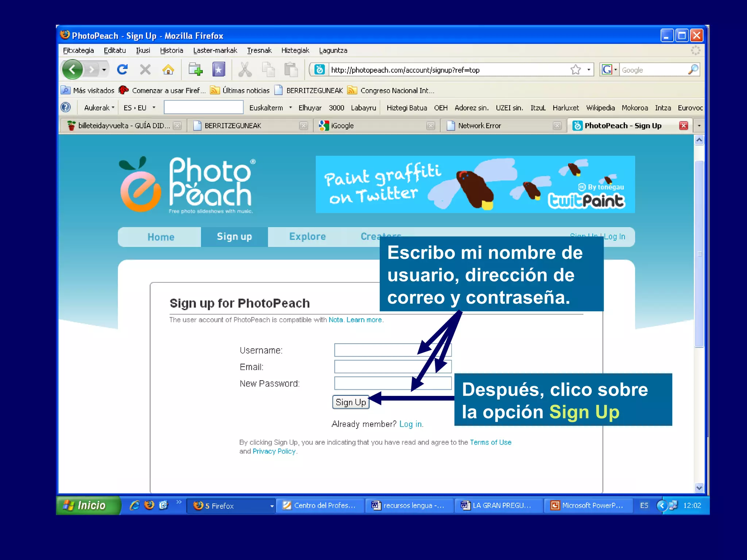Viewport: 747px width, 560px height.
Task: Open the Laster-markak menu
Action: point(215,50)
